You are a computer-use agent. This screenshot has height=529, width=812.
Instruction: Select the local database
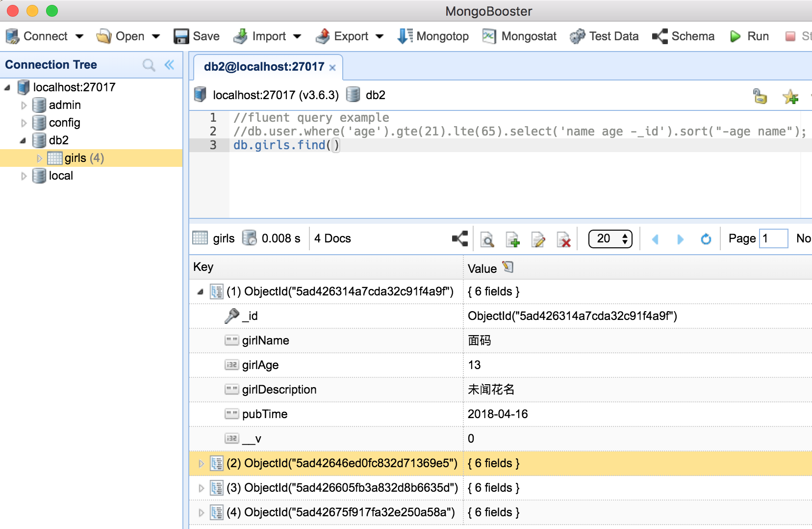[61, 176]
